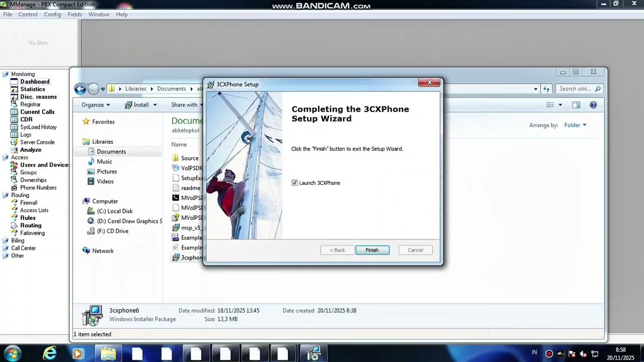The height and width of the screenshot is (362, 644).
Task: Open the Dashboard icon in Monitoring tree
Action: tap(14, 81)
